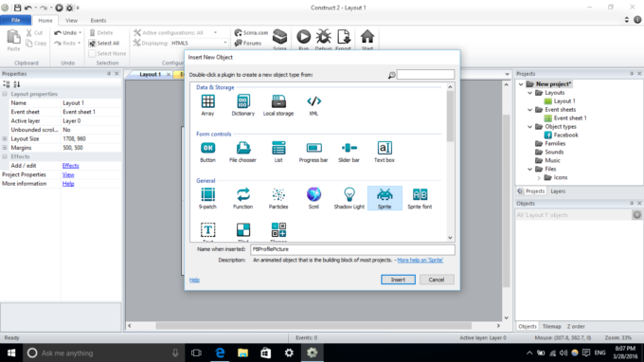The height and width of the screenshot is (362, 644).
Task: Click the Save icon in title bar
Action: click(x=17, y=8)
